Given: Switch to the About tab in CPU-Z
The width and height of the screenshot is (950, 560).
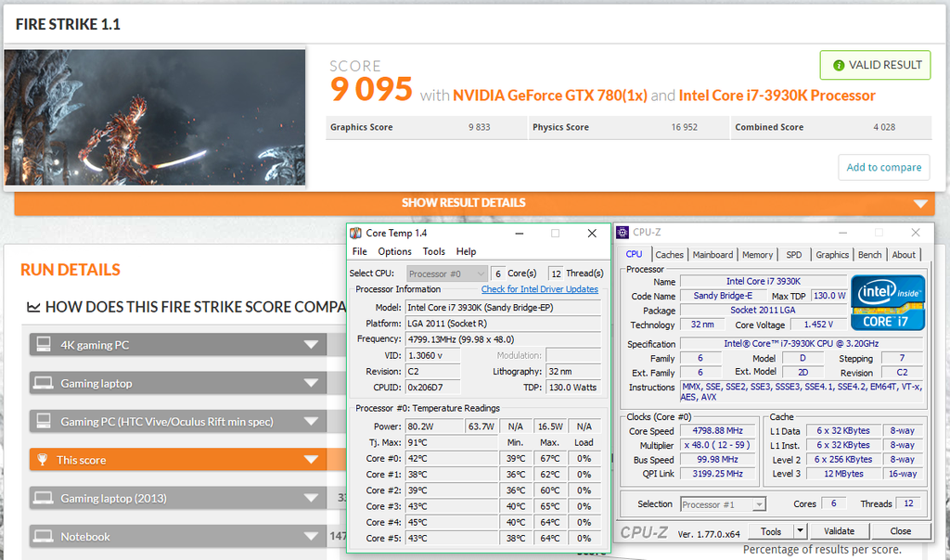Looking at the screenshot, I should pyautogui.click(x=904, y=255).
